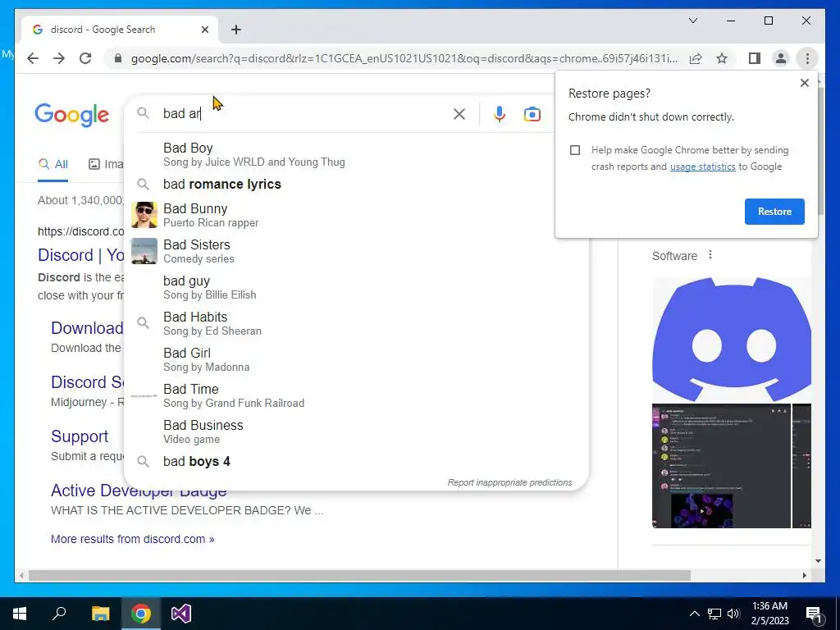Screen dimensions: 840x630
Task: Select Bad Girl by Madonna suggestion
Action: click(356, 359)
